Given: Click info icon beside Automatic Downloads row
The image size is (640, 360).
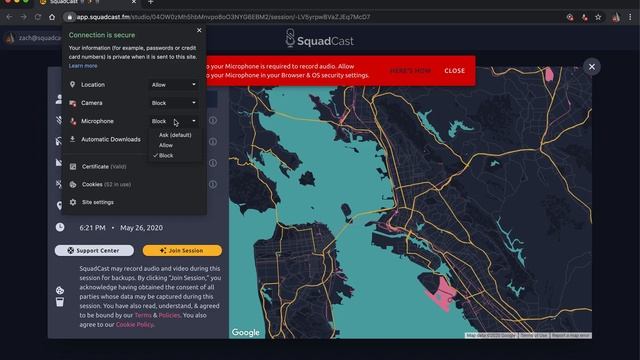Looking at the screenshot, I should pyautogui.click(x=213, y=142).
